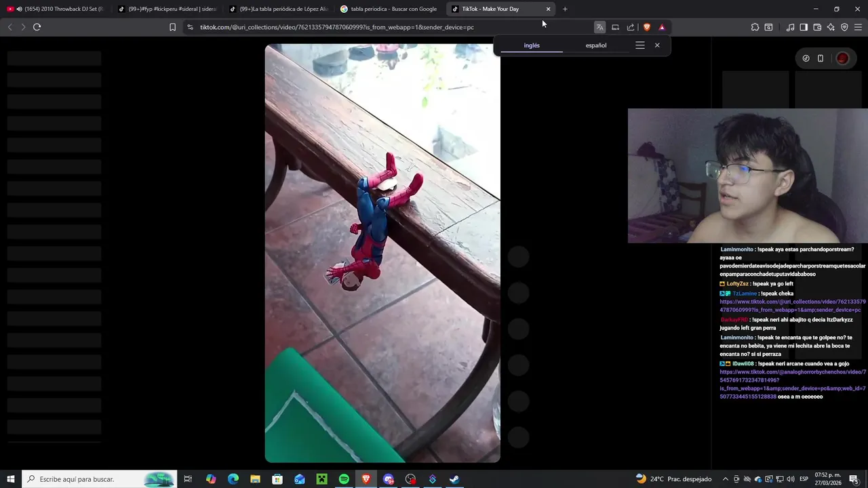The width and height of the screenshot is (868, 488).
Task: Launch Copilot from the taskbar
Action: 211,479
